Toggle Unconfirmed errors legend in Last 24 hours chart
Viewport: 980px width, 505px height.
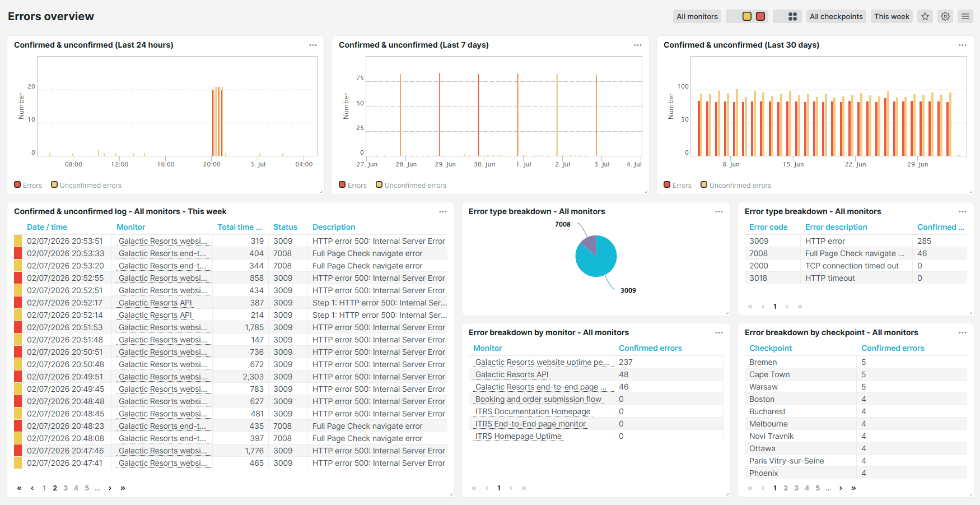[86, 185]
